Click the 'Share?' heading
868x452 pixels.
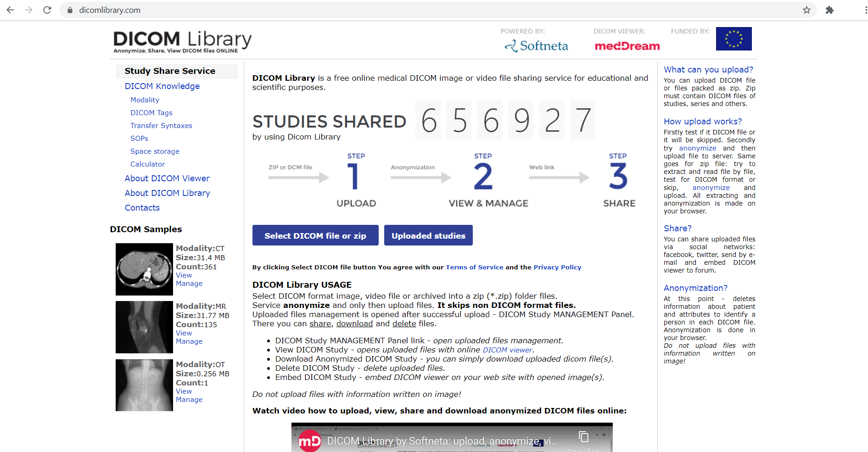point(678,229)
